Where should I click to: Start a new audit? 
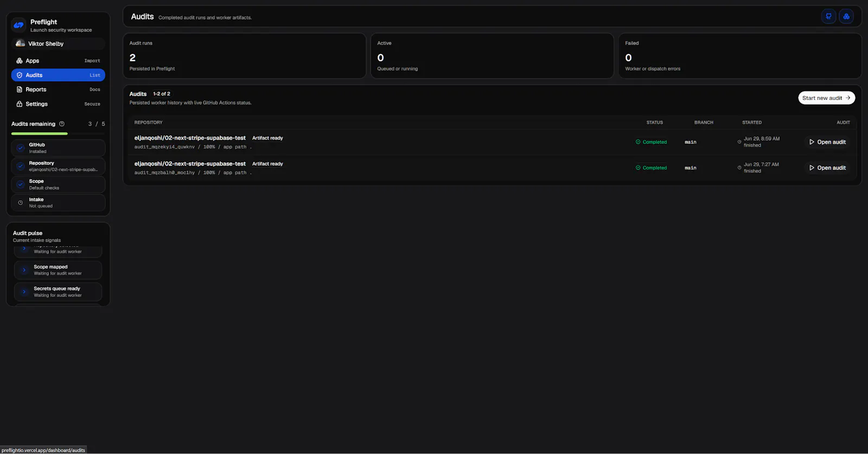826,98
